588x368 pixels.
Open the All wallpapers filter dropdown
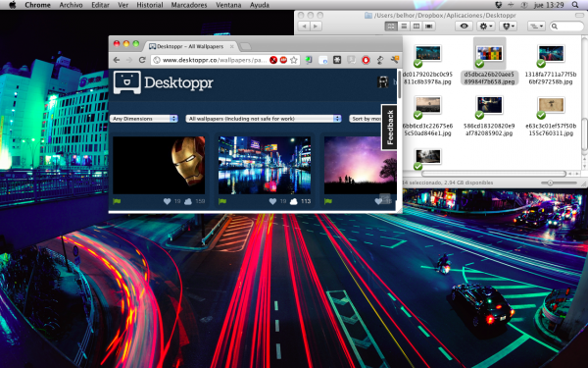264,119
